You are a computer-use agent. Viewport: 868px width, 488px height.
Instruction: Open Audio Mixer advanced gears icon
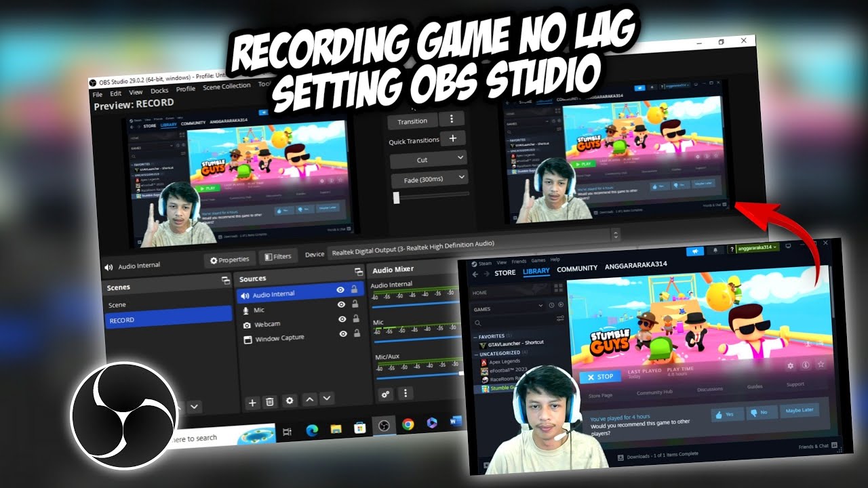[386, 394]
